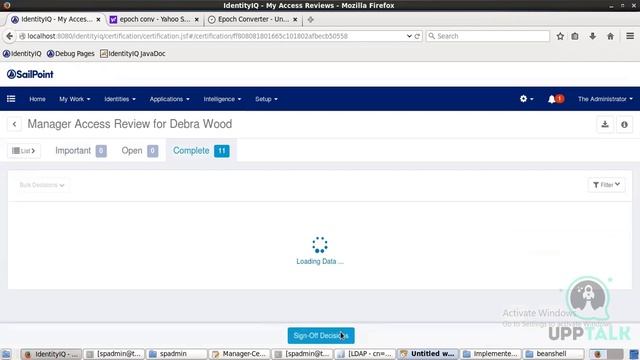
Task: Open the Firefox hamburger menu
Action: pyautogui.click(x=630, y=36)
